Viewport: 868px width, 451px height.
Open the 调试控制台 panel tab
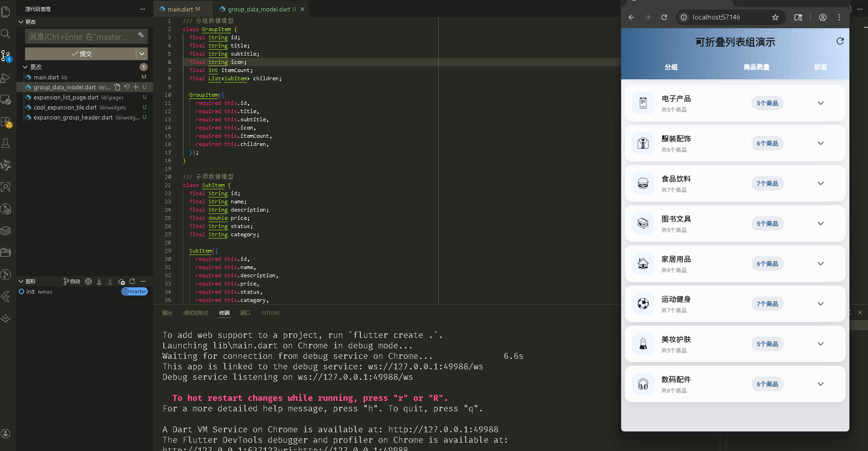[x=196, y=313]
